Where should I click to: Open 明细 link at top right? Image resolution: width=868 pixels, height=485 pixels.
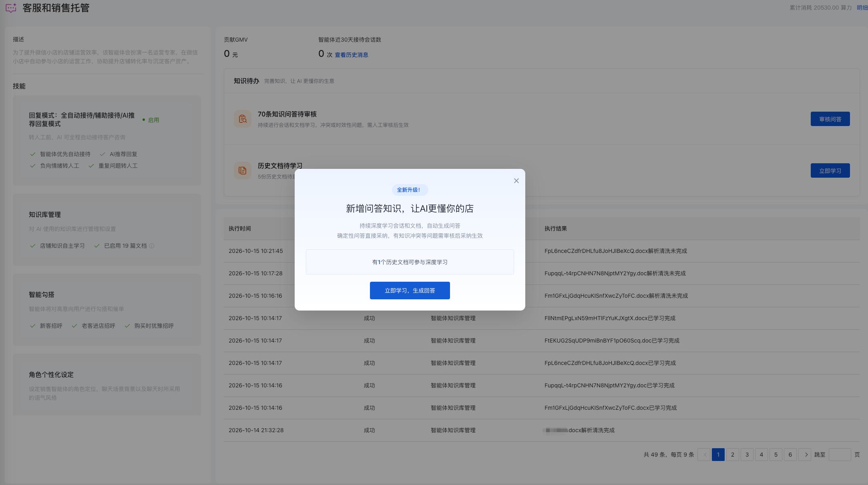[x=862, y=8]
